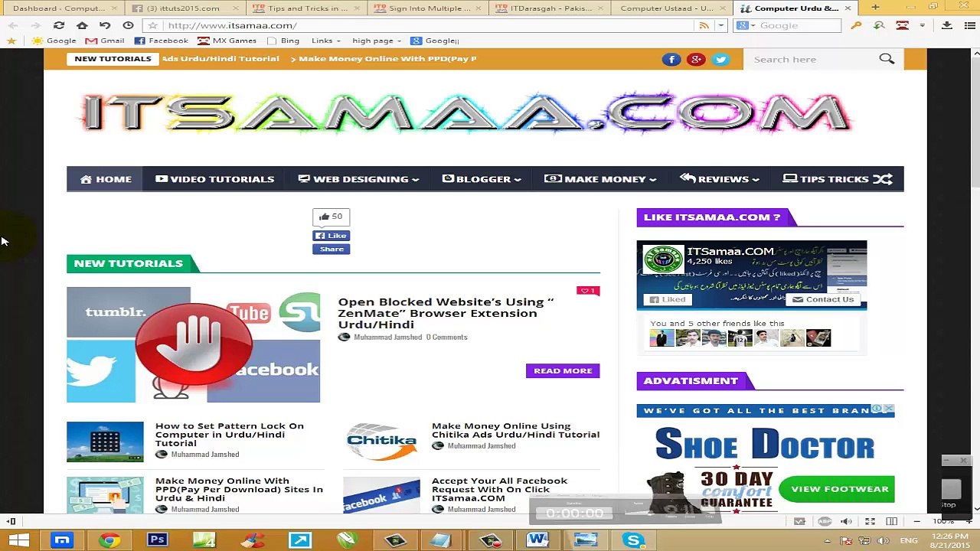
Task: Expand the Make Money menu
Action: [x=600, y=179]
